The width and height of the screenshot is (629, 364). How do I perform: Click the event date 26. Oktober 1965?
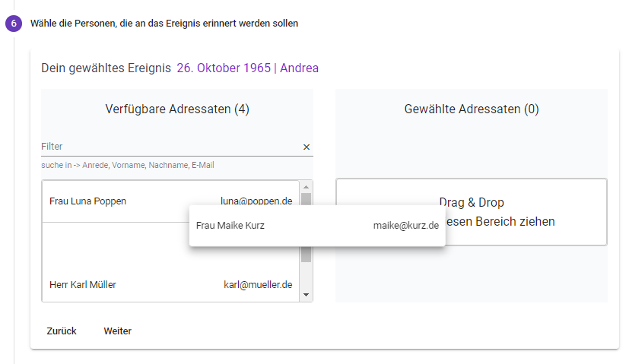point(224,68)
